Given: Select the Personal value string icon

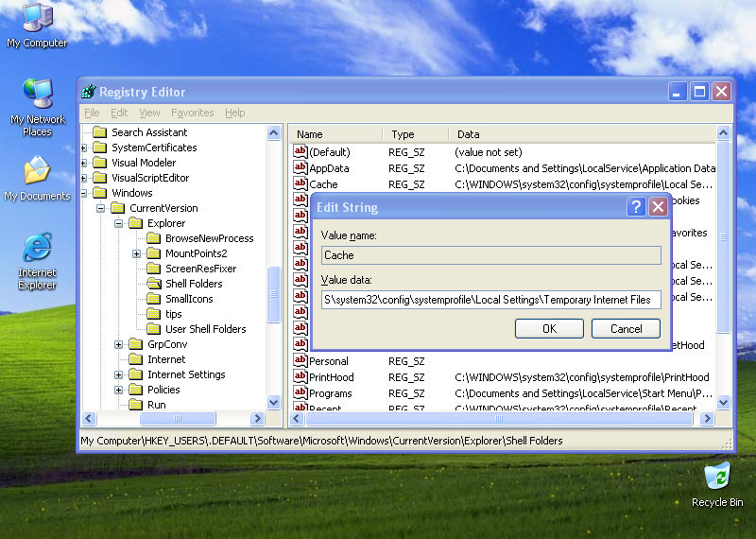Looking at the screenshot, I should 300,360.
